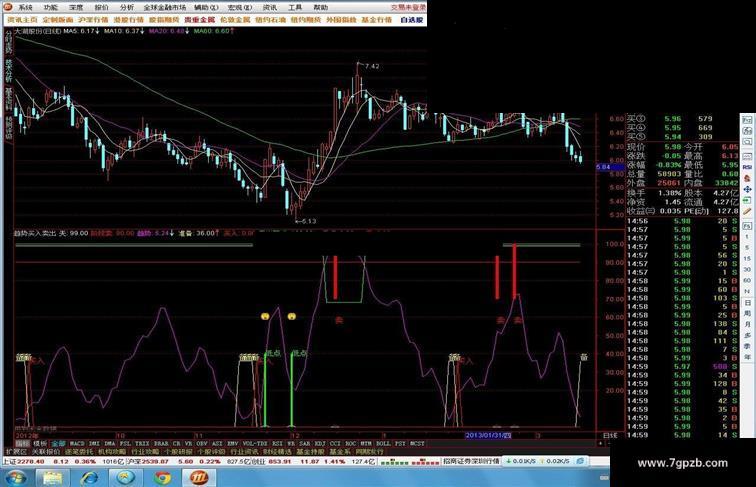The image size is (756, 487).
Task: Switch to the 沪深行情 tab
Action: 94,20
